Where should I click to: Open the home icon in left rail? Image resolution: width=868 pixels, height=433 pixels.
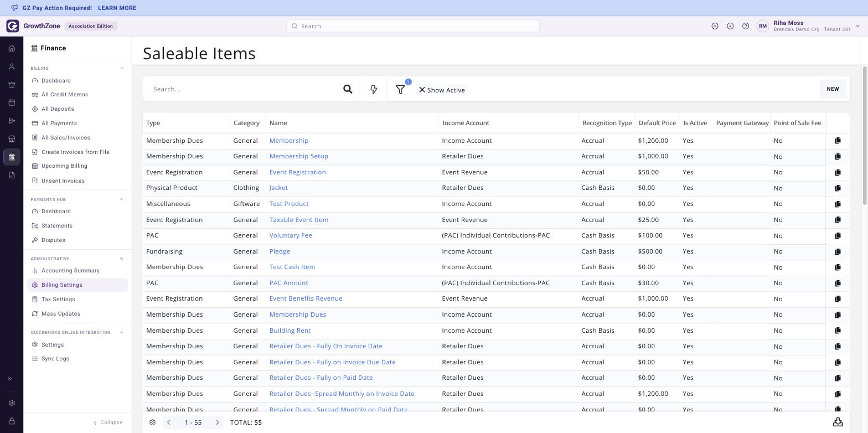(x=12, y=48)
